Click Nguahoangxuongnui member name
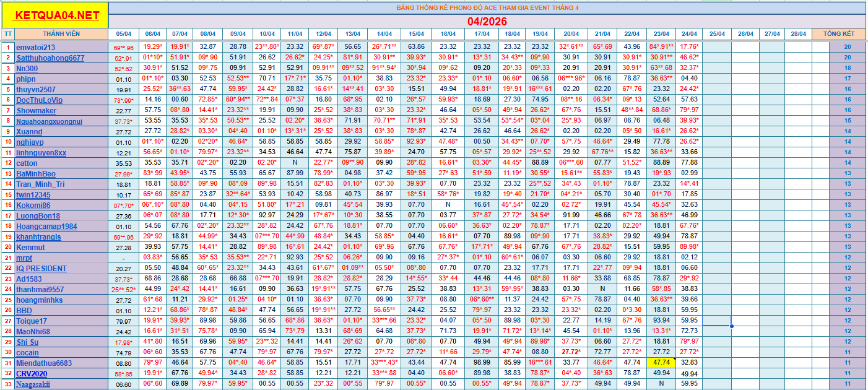 (x=49, y=121)
